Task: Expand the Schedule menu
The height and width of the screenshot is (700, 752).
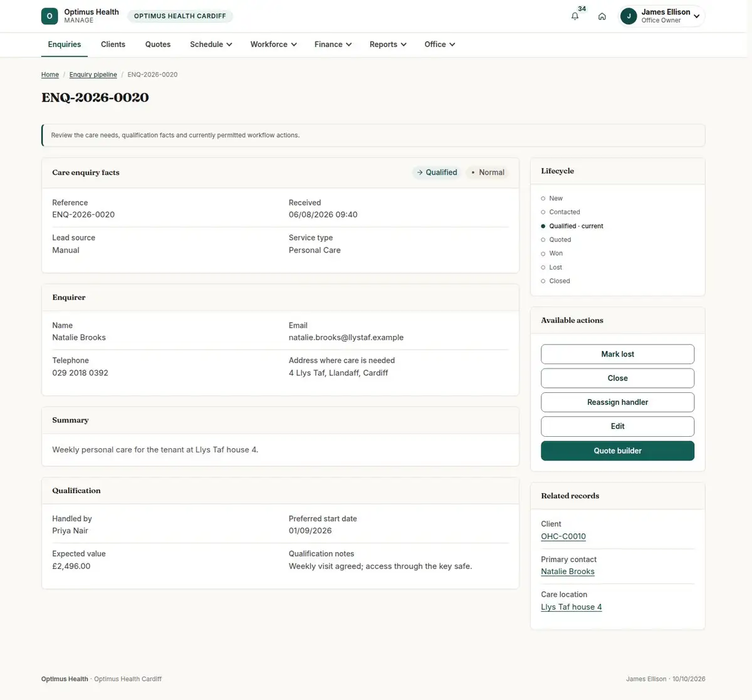Action: (x=211, y=44)
